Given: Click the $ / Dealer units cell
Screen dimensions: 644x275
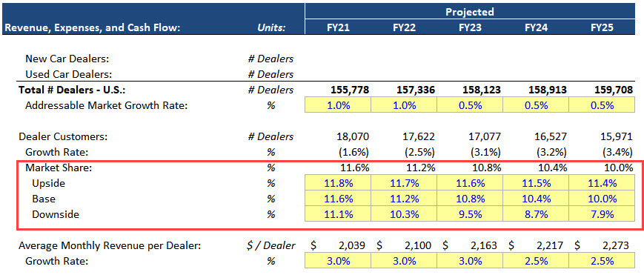Looking at the screenshot, I should pyautogui.click(x=271, y=246).
